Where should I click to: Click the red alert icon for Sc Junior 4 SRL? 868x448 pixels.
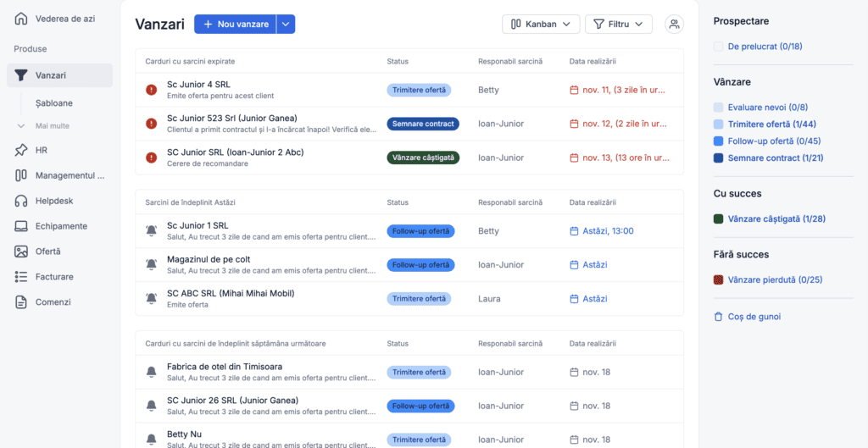151,90
